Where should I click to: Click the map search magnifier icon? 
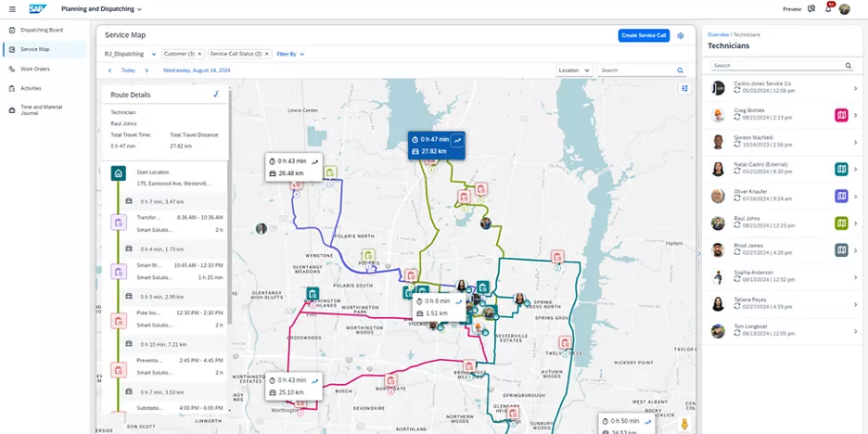(x=680, y=70)
